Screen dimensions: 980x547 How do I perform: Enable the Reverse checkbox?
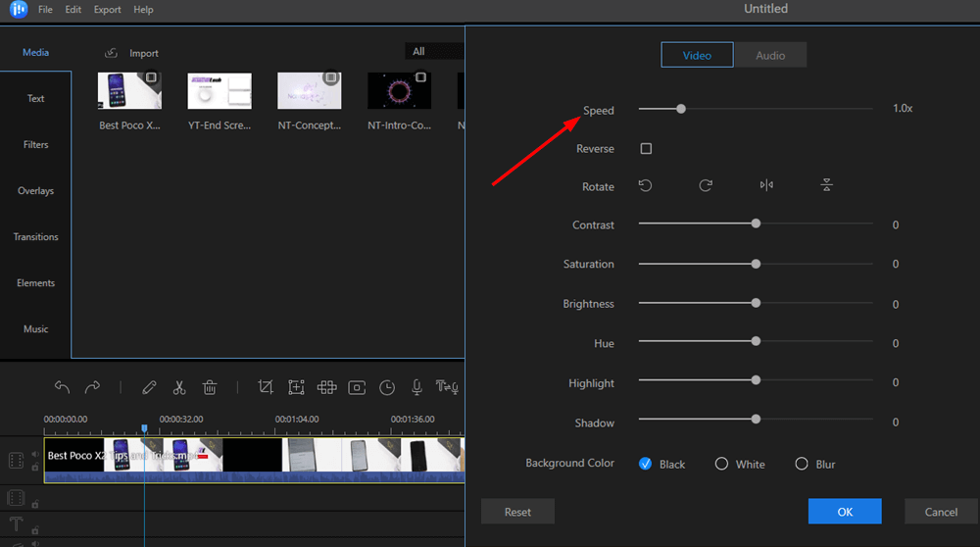[646, 149]
